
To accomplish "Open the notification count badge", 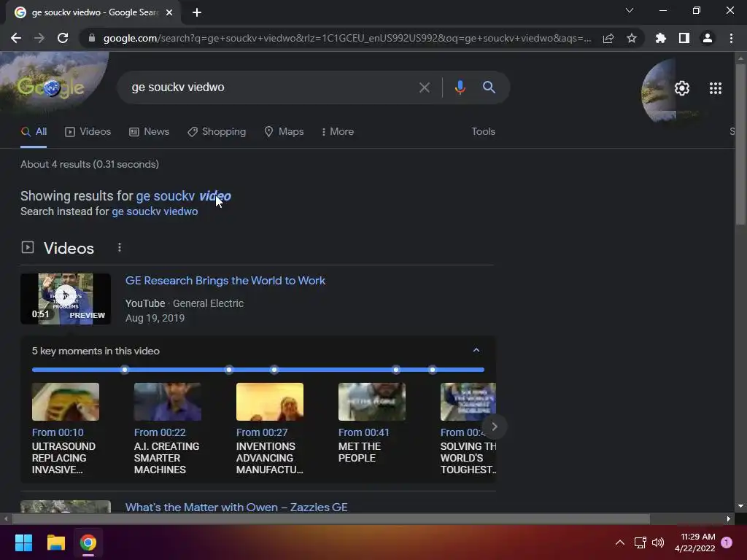I will pyautogui.click(x=727, y=542).
